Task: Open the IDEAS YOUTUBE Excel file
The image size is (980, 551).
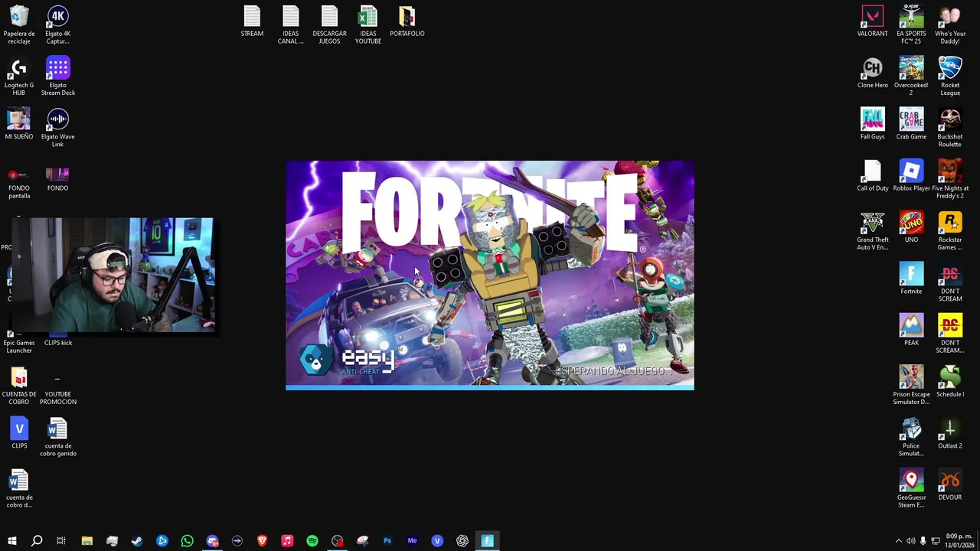Action: pos(367,24)
